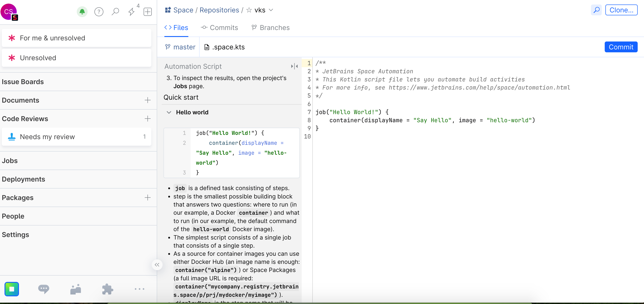
Task: Open Needs my review filter
Action: point(77,136)
